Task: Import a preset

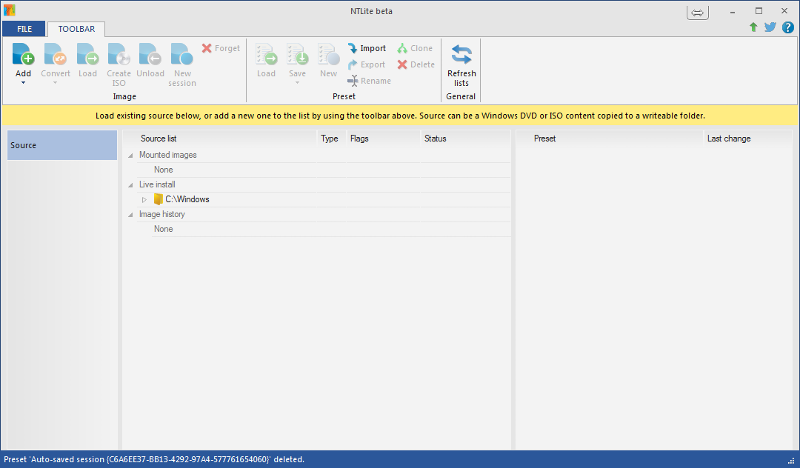Action: (x=367, y=48)
